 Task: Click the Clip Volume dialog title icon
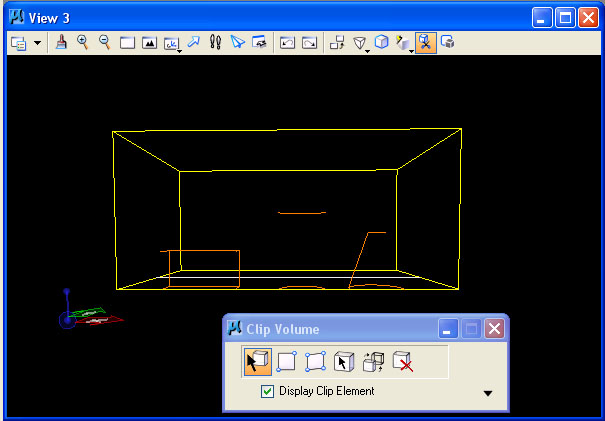pos(235,328)
